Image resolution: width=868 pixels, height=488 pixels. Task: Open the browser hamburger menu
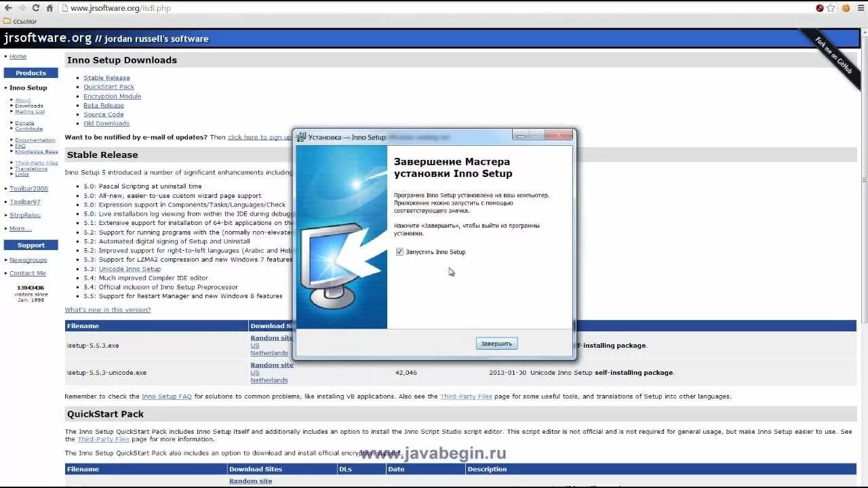point(860,8)
